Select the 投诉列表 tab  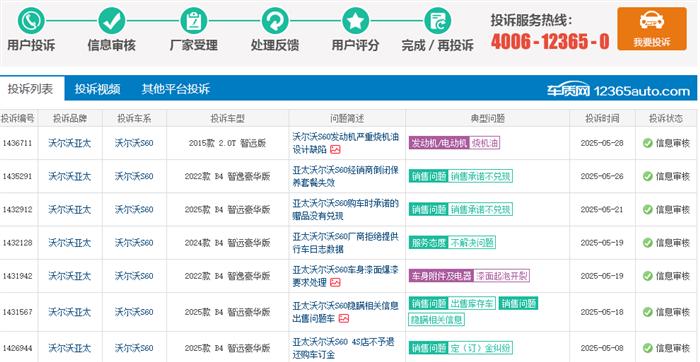tap(31, 88)
